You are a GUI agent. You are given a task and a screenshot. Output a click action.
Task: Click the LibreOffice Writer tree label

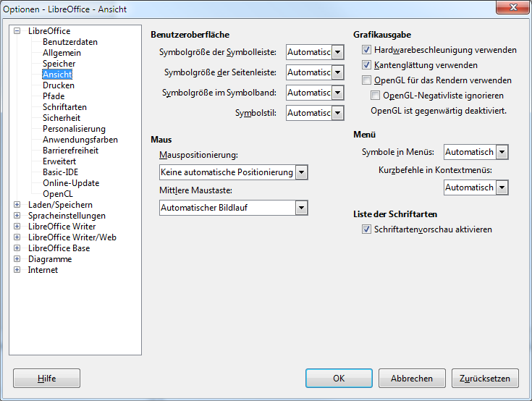click(x=62, y=227)
